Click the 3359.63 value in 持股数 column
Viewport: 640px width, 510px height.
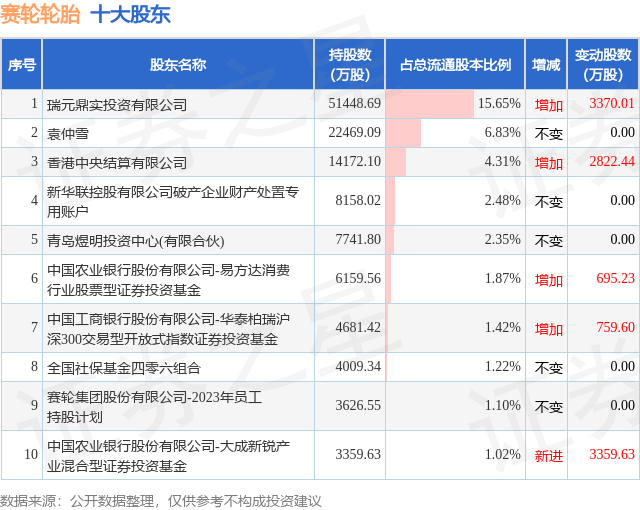[x=358, y=454]
